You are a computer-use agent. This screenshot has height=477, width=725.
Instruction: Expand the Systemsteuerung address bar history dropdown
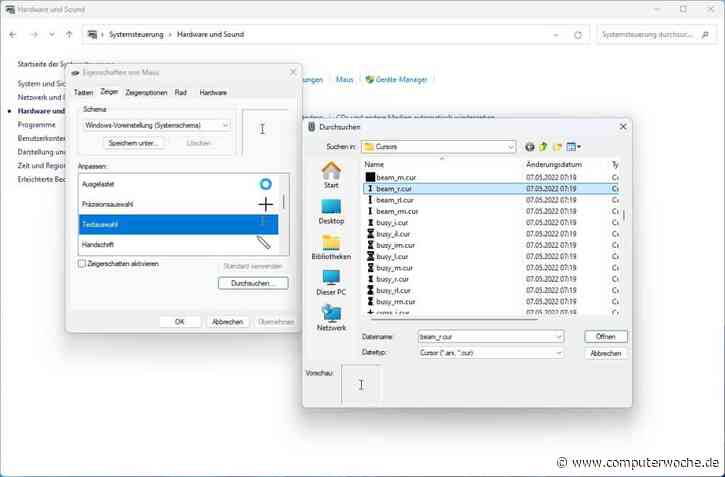click(x=556, y=35)
